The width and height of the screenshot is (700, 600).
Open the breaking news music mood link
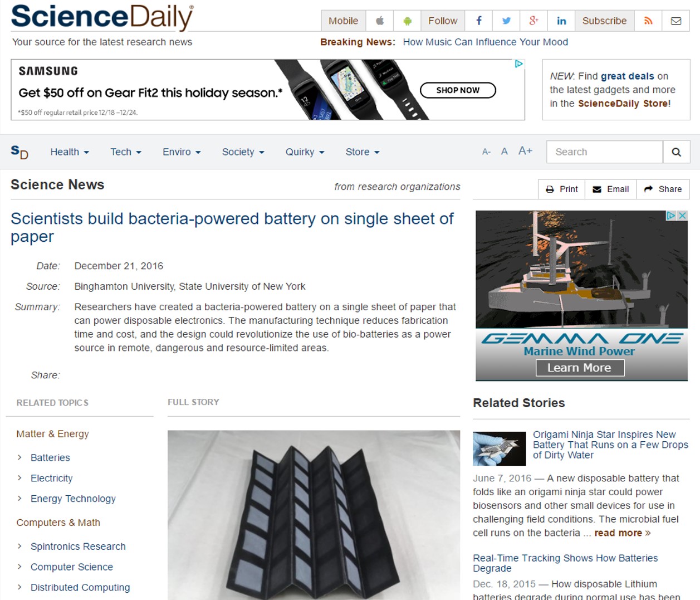click(x=485, y=42)
